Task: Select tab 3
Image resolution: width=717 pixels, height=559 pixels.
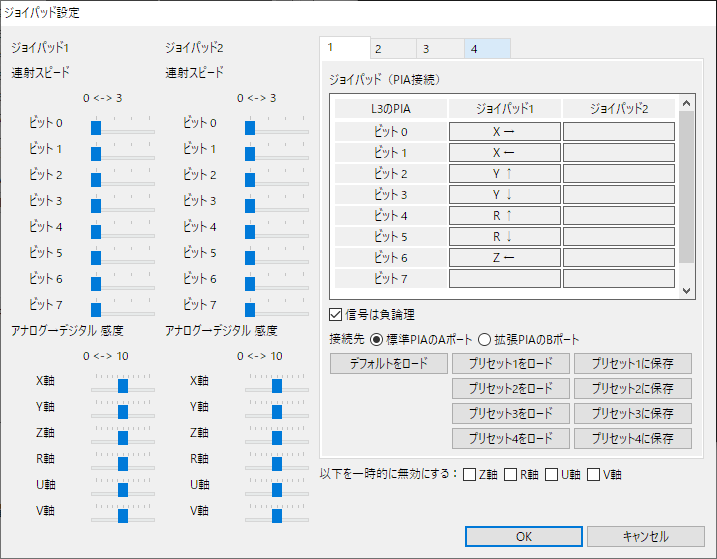Action: click(x=440, y=48)
